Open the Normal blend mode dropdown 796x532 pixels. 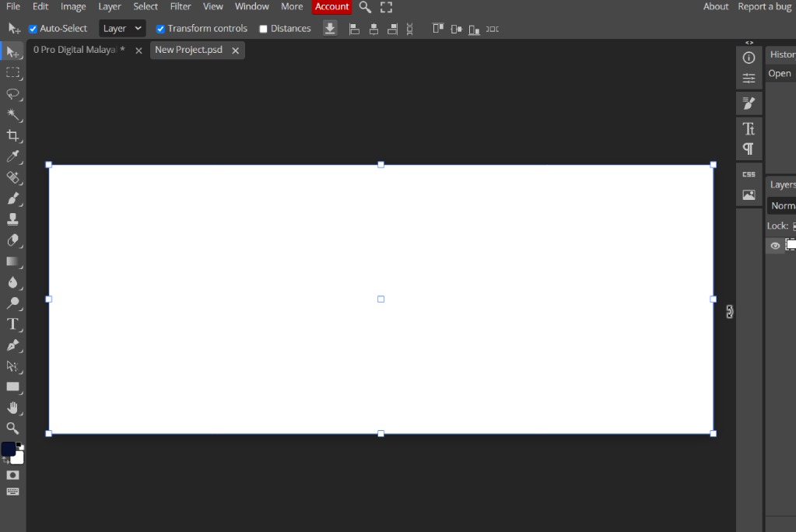click(x=782, y=205)
